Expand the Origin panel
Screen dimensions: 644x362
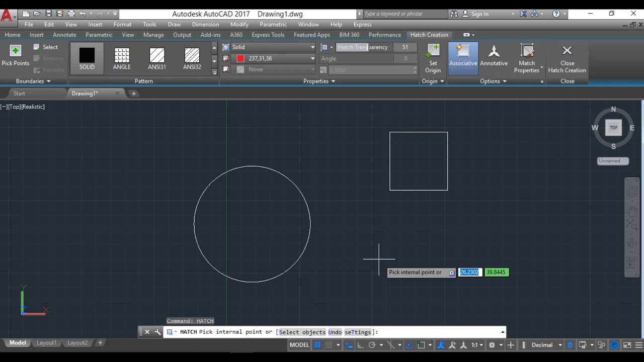point(433,81)
